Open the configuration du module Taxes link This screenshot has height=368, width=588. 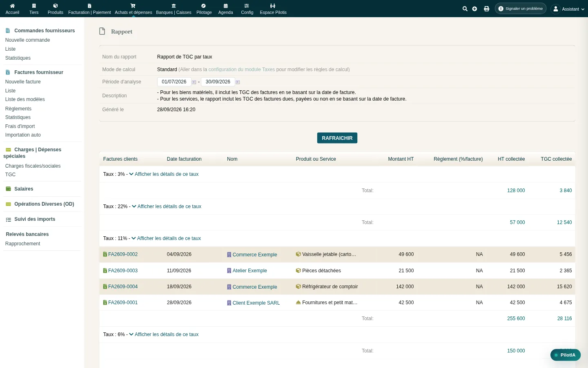pyautogui.click(x=242, y=70)
